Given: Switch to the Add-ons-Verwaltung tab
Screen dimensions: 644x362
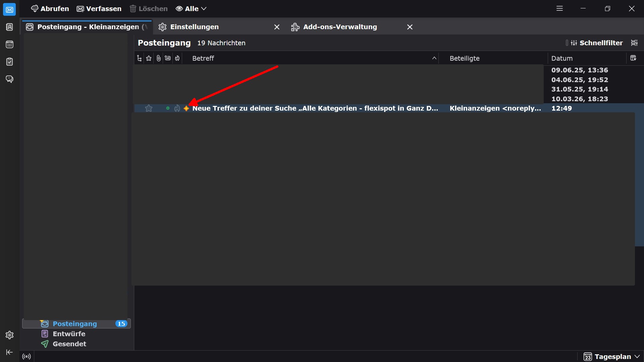Looking at the screenshot, I should coord(340,27).
